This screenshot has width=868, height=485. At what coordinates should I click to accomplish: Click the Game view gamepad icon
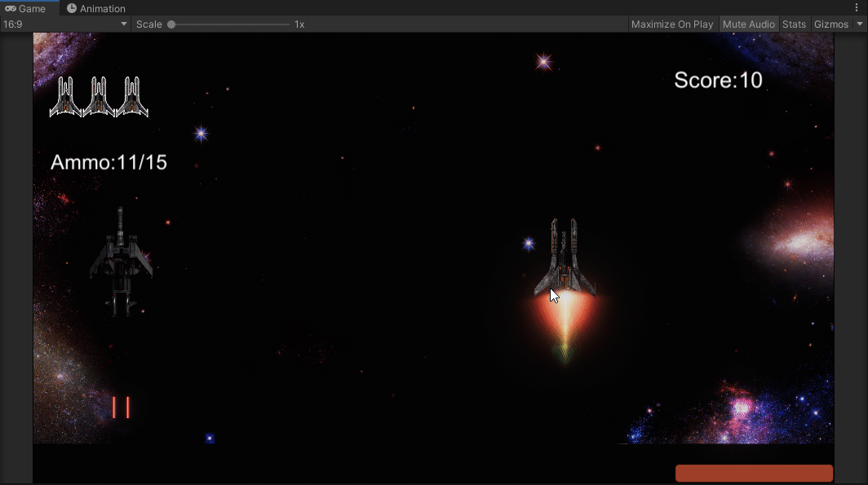(x=10, y=8)
